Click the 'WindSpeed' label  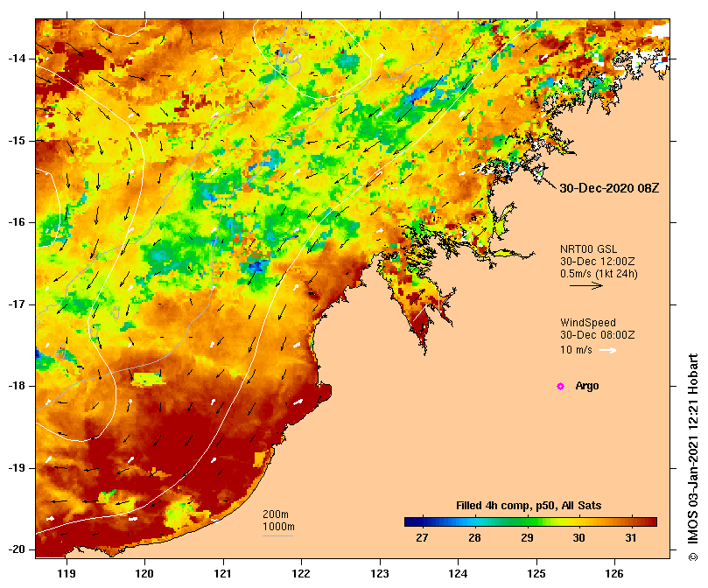pyautogui.click(x=588, y=323)
